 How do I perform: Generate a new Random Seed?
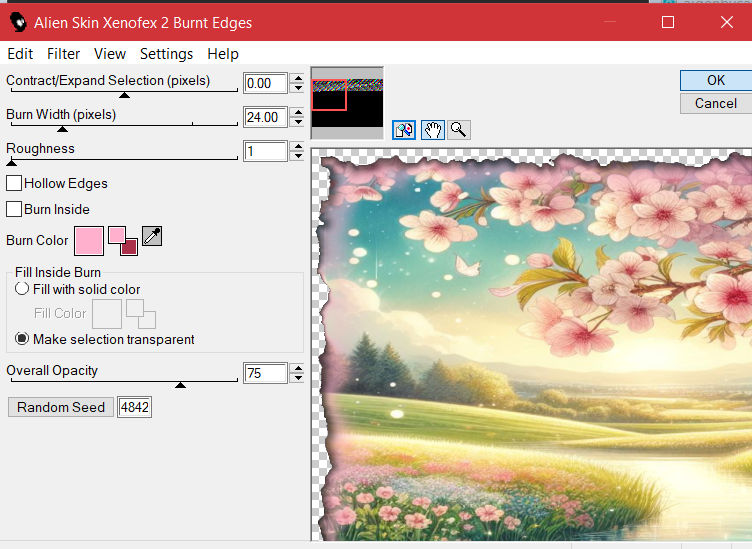tap(61, 407)
